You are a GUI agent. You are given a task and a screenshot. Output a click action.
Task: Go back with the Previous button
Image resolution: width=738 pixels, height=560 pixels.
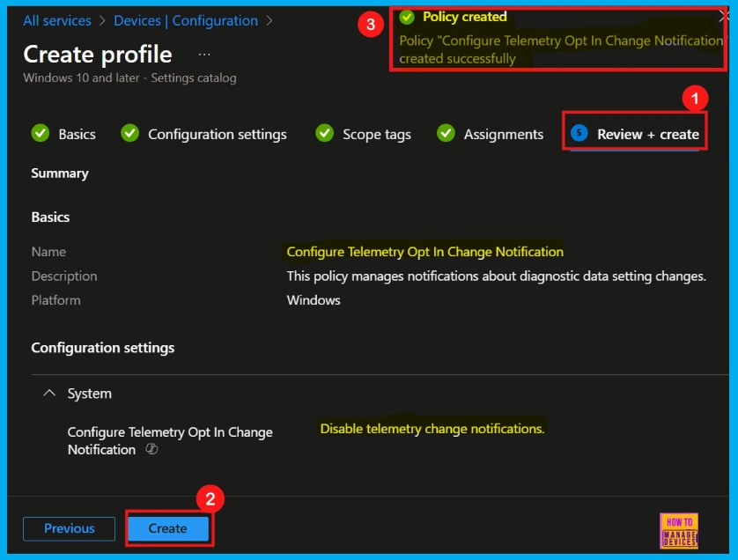point(70,528)
